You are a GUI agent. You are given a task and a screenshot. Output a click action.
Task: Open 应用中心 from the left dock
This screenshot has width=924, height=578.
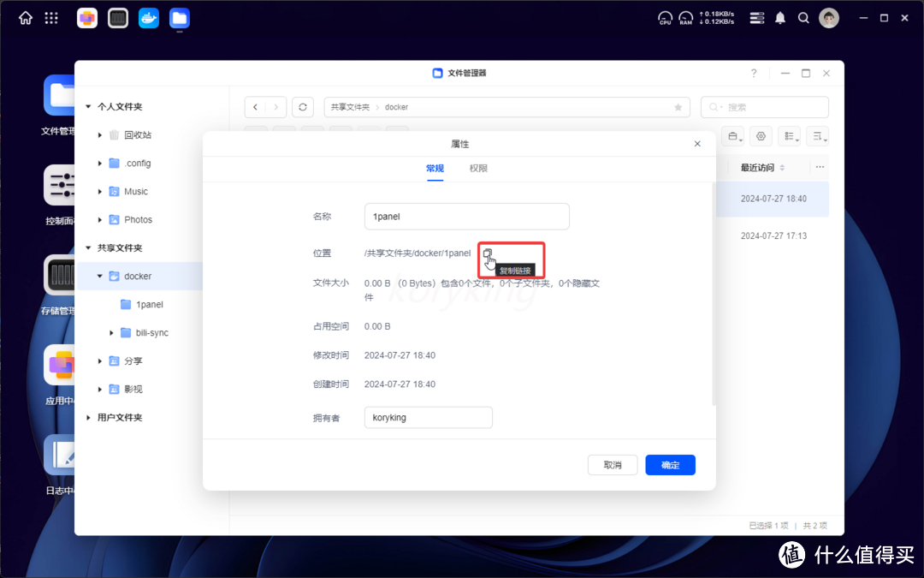click(x=60, y=364)
